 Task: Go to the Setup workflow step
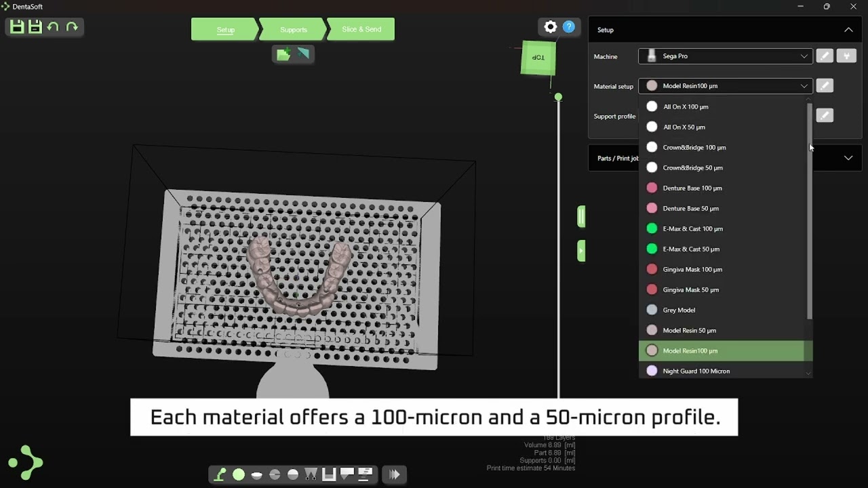225,29
